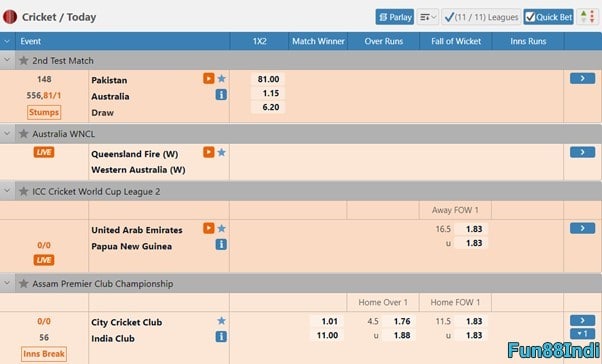Viewport: 602px width, 364px height.
Task: Bet India Club match winner 11.00
Action: [x=327, y=335]
